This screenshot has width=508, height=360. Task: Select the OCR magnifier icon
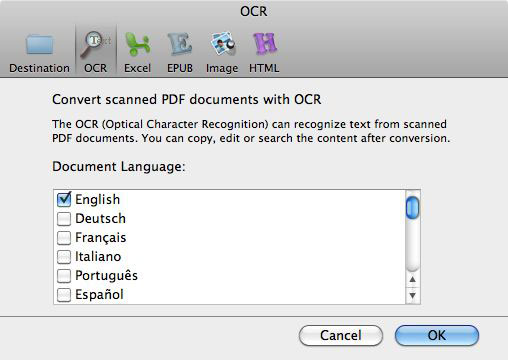point(96,44)
